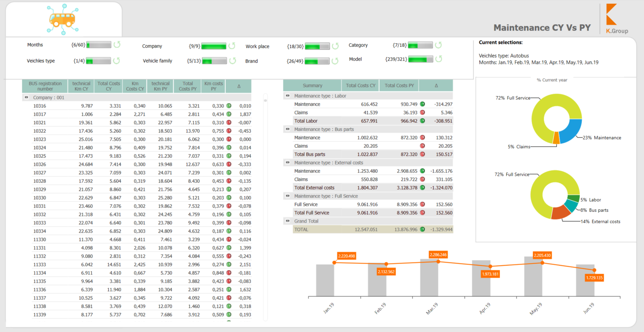Click the bus logo icon
This screenshot has height=332, width=644.
[x=63, y=19]
